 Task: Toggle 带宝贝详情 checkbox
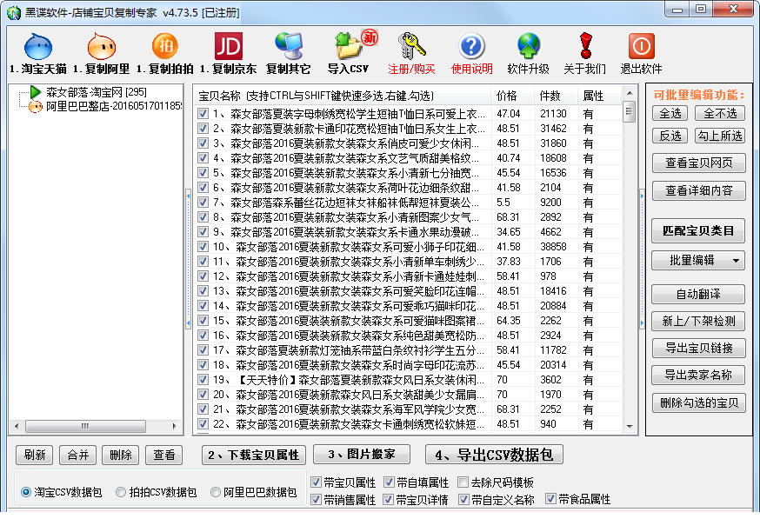[388, 499]
